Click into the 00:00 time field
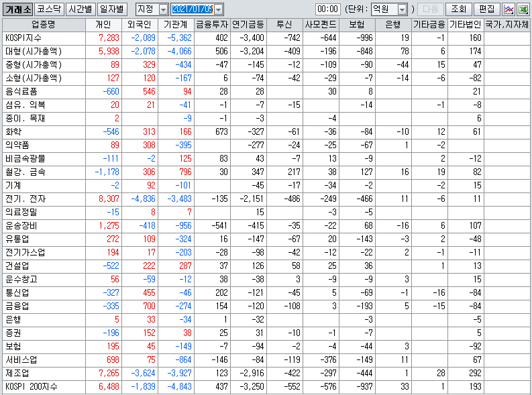Viewport: 532px width, 395px height. pyautogui.click(x=327, y=9)
